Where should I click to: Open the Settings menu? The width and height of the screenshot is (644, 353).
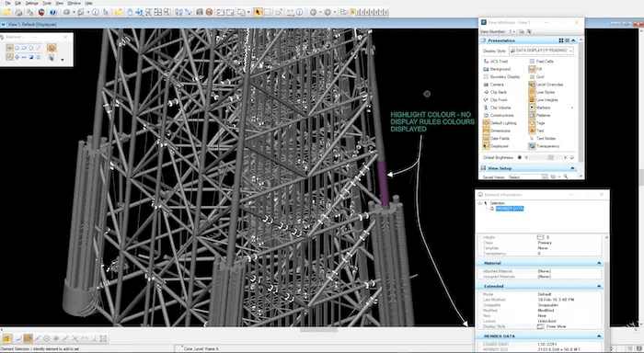31,4
